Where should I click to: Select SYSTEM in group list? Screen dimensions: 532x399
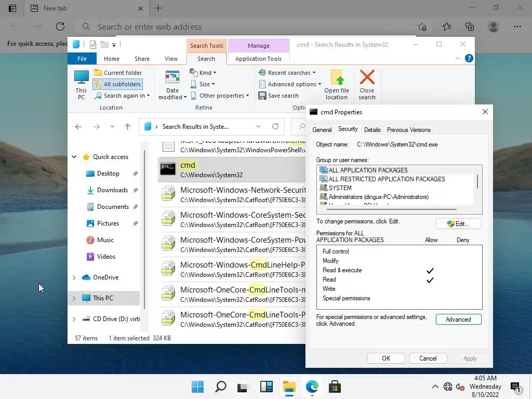coord(340,188)
